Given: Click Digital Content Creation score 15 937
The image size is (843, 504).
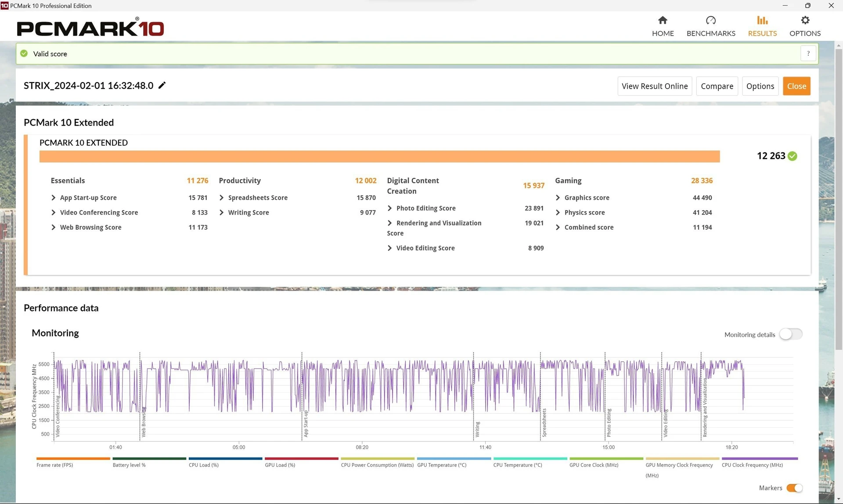Looking at the screenshot, I should pos(533,186).
